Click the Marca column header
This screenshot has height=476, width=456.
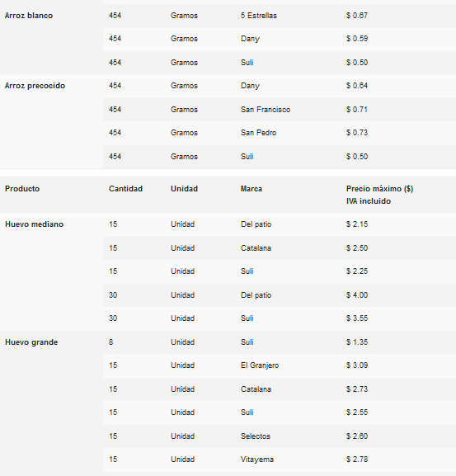pos(252,189)
